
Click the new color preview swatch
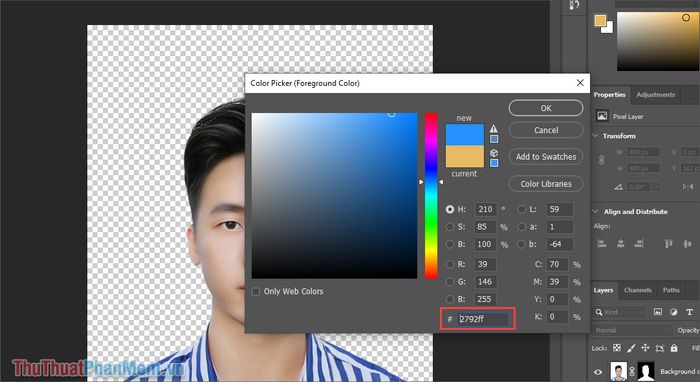coord(465,135)
